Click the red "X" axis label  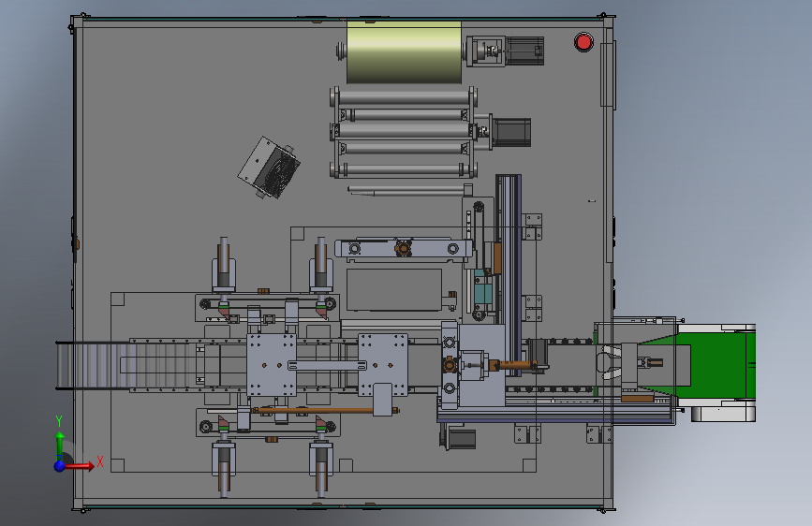[100, 461]
